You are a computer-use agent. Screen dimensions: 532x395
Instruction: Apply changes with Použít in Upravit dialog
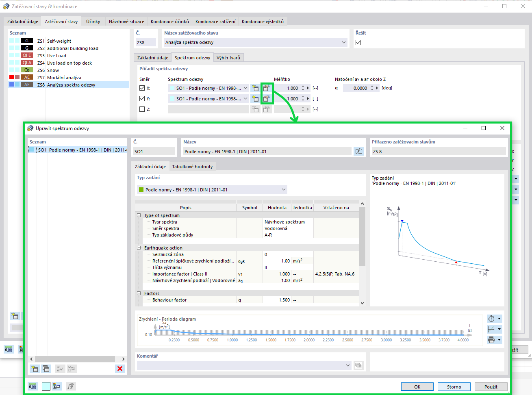(x=491, y=387)
